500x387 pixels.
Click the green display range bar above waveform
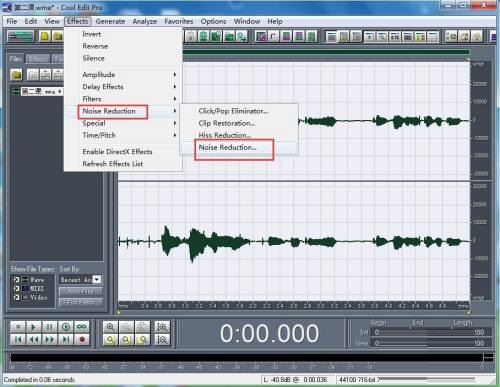point(326,52)
